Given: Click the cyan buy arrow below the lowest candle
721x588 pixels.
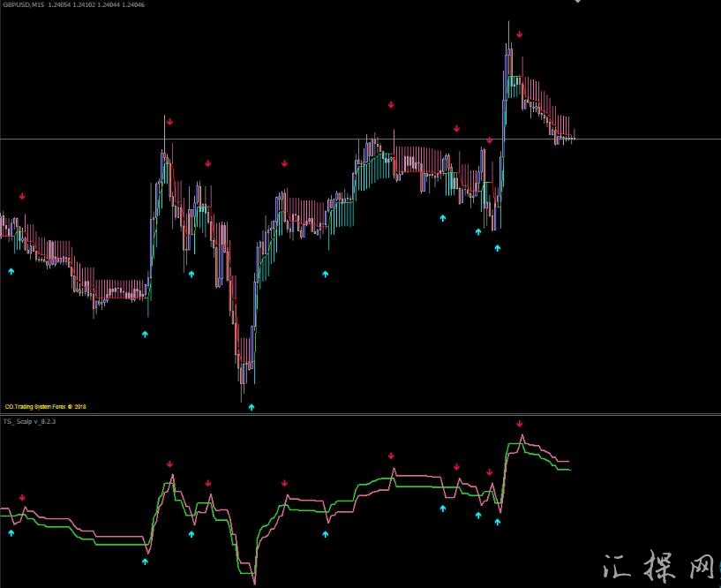Looking at the screenshot, I should click(x=251, y=407).
